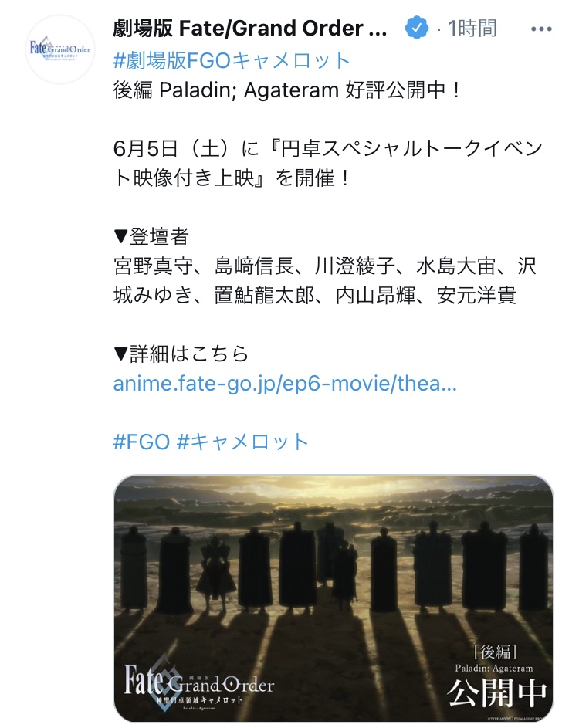Click the 公開中 text in the image

point(496,692)
